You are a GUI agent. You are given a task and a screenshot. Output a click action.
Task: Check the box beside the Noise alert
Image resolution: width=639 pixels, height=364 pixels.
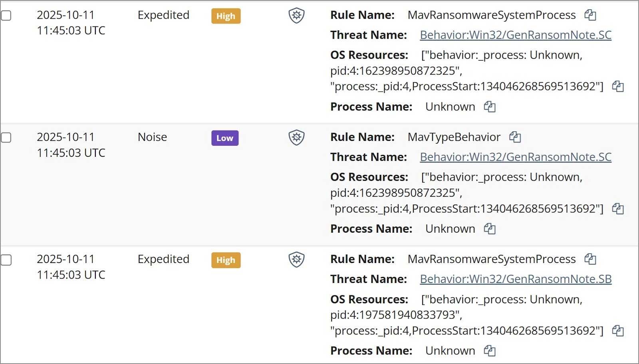tap(6, 137)
